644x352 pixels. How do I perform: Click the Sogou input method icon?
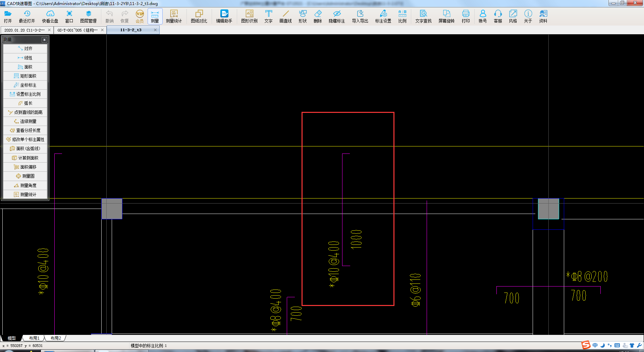coord(586,345)
